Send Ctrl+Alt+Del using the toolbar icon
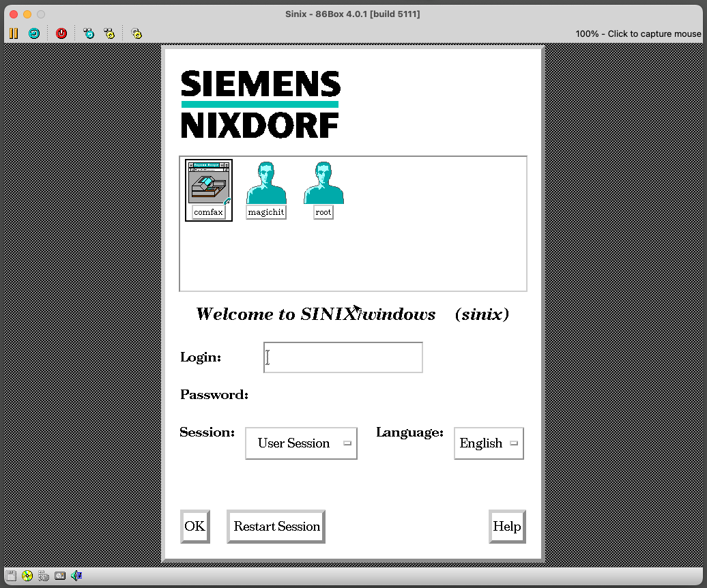 [x=89, y=33]
